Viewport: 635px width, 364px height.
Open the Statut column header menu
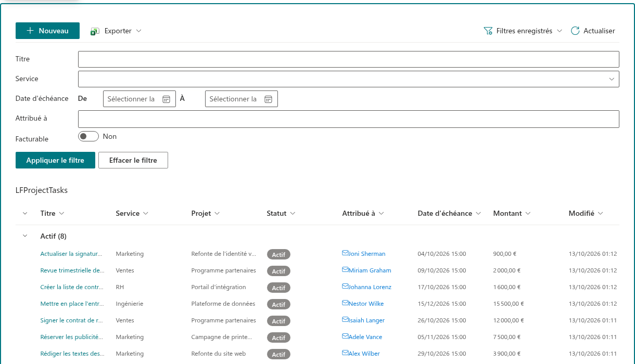(x=281, y=213)
